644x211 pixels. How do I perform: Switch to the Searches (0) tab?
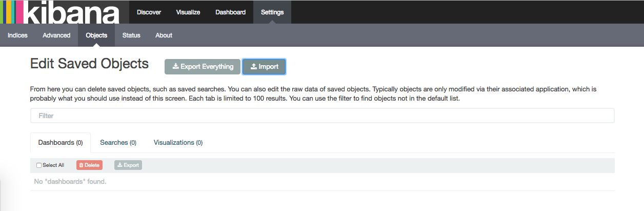click(x=118, y=143)
